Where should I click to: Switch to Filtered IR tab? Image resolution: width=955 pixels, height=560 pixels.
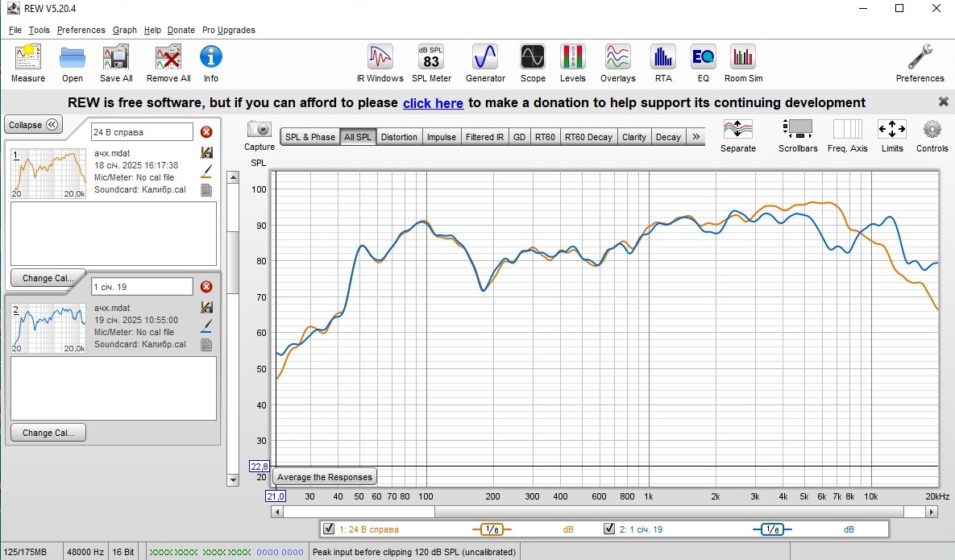(x=484, y=137)
